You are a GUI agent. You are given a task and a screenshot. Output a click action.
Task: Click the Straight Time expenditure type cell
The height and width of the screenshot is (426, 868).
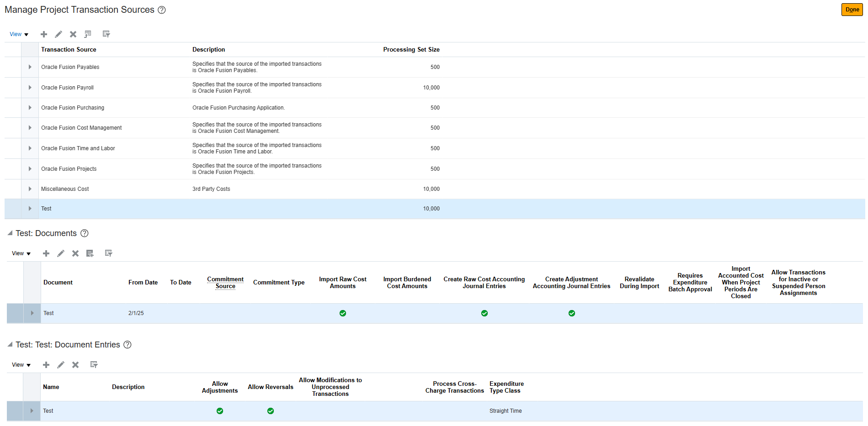coord(506,411)
